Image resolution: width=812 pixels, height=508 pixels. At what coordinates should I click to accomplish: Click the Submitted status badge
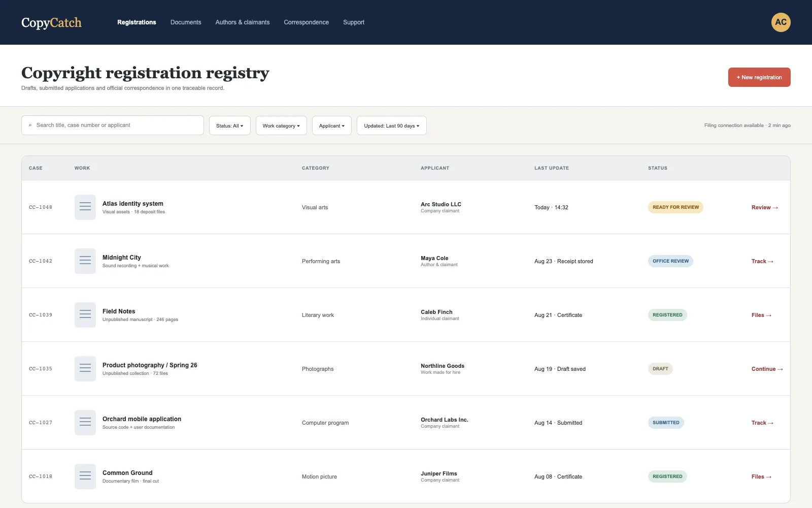coord(666,423)
